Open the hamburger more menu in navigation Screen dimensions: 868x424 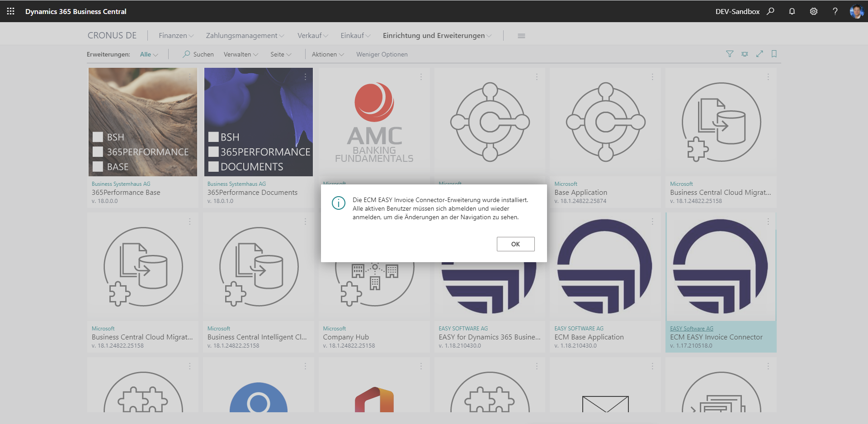pos(521,36)
